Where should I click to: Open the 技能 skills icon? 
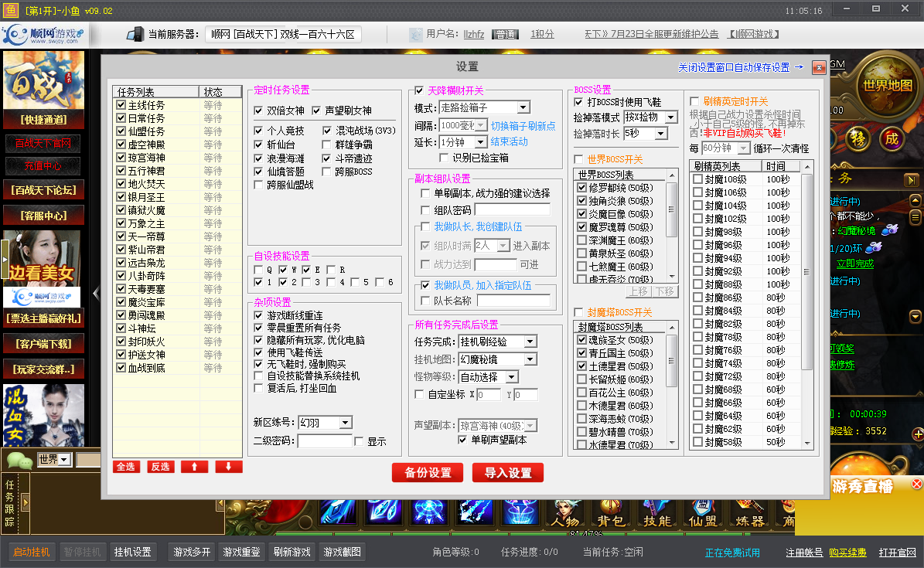tap(656, 513)
